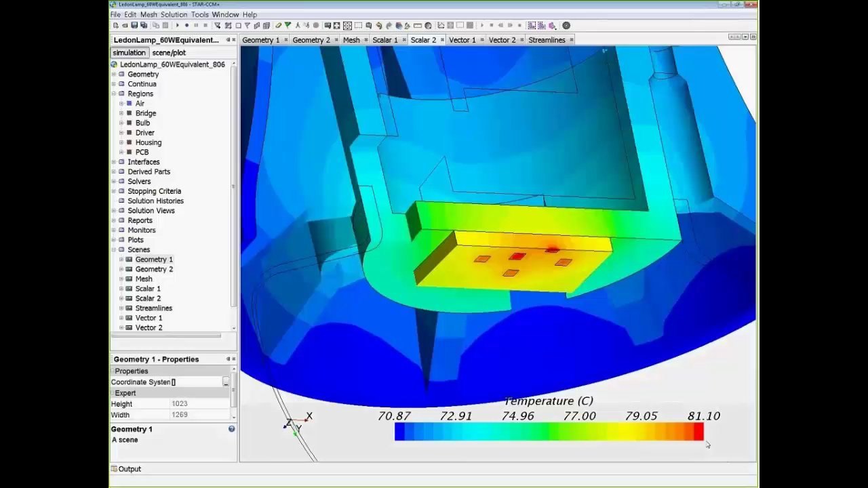
Task: Click the Save simulation floppy icon
Action: [134, 26]
